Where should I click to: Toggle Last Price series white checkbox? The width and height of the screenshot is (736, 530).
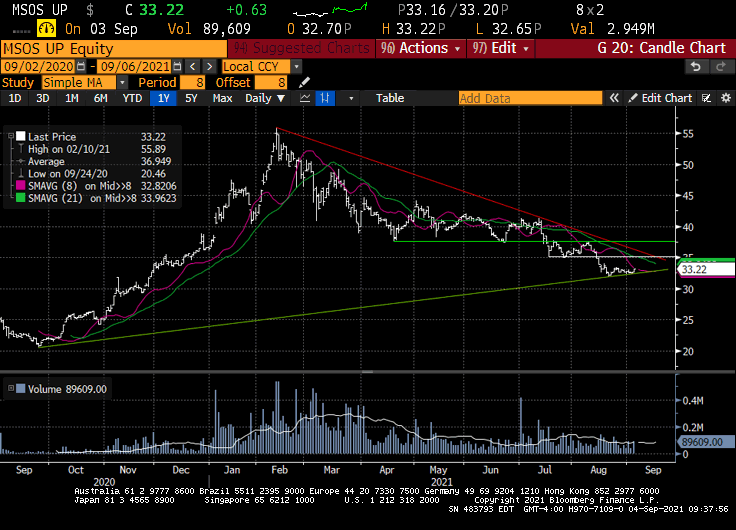pyautogui.click(x=21, y=136)
